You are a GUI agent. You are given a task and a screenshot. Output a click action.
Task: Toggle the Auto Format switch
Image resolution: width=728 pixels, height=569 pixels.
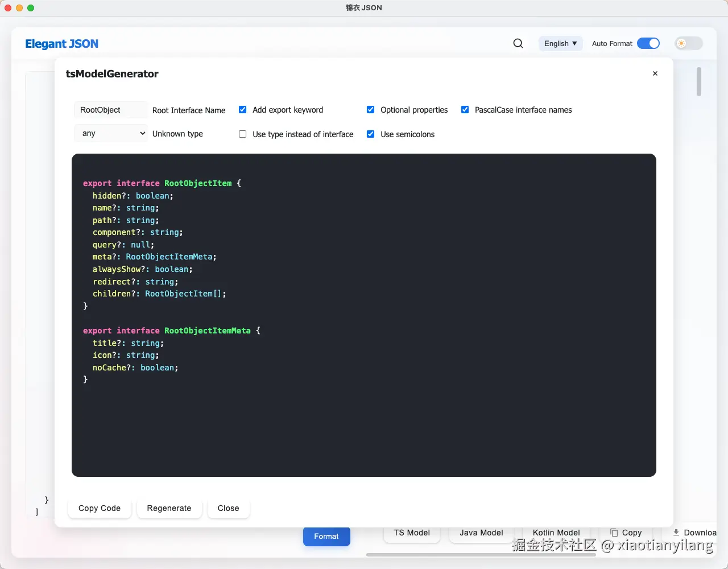pos(648,43)
